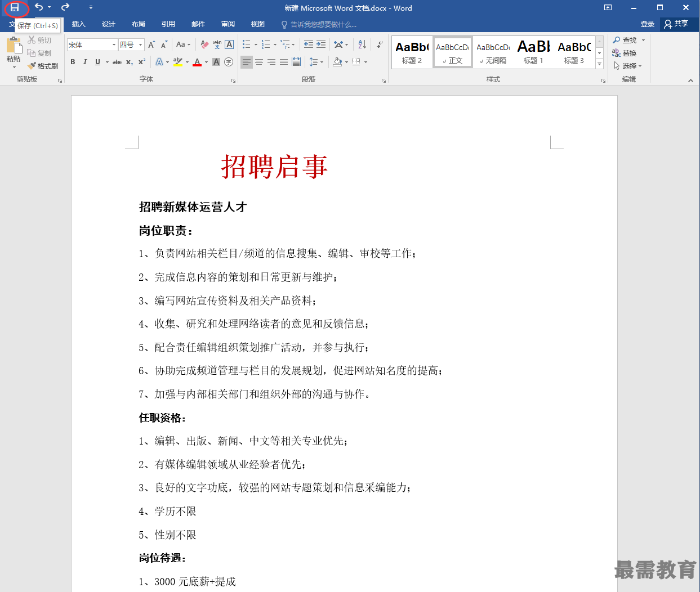Viewport: 700px width, 592px height.
Task: Open the Change Case (Aa) dropdown
Action: [183, 44]
